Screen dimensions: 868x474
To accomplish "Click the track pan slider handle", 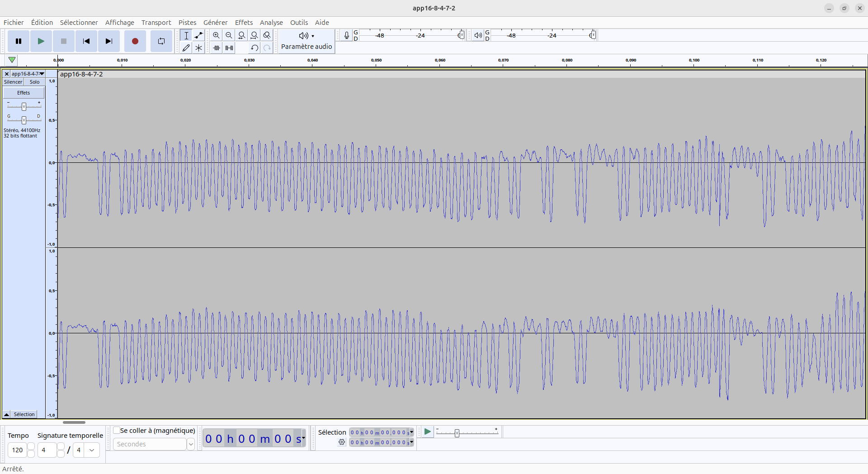I will pyautogui.click(x=24, y=120).
